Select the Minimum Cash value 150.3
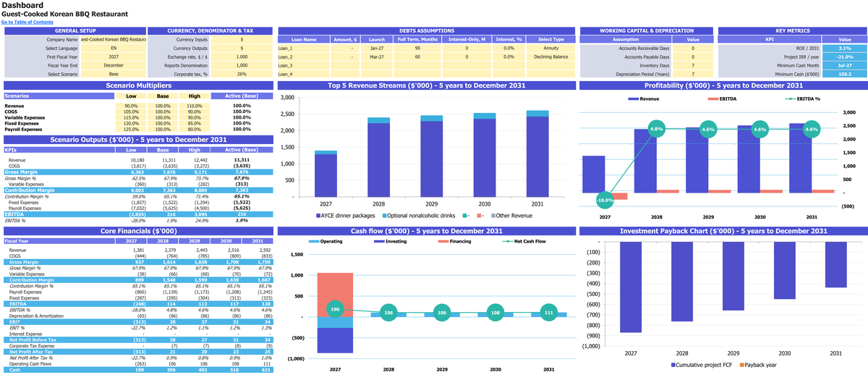Viewport: 868px width, 375px height. tap(844, 74)
